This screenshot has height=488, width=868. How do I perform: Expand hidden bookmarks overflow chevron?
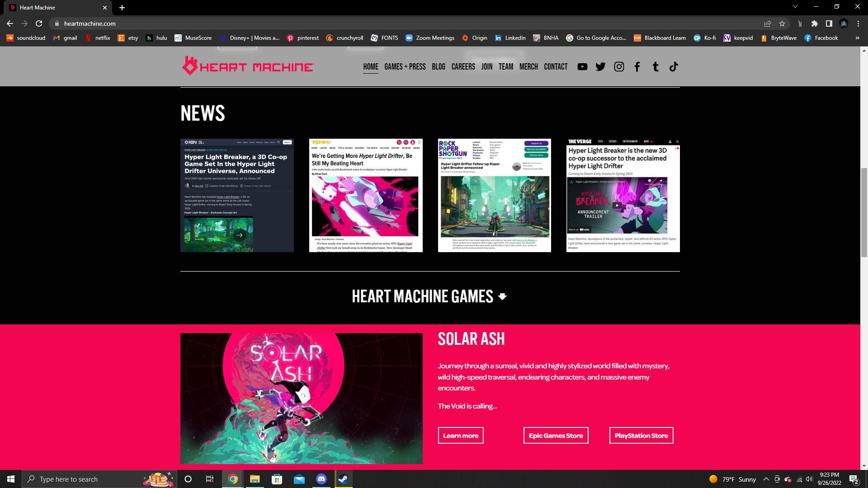point(857,38)
